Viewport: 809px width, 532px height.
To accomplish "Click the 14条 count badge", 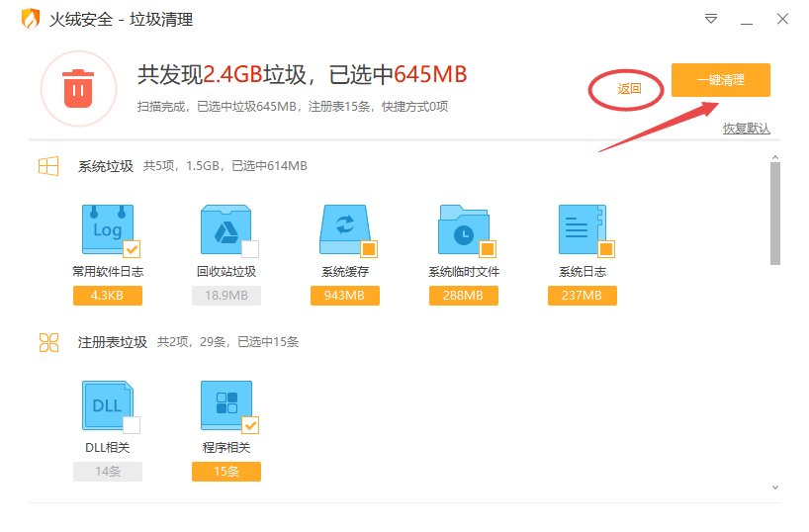I will (x=108, y=472).
